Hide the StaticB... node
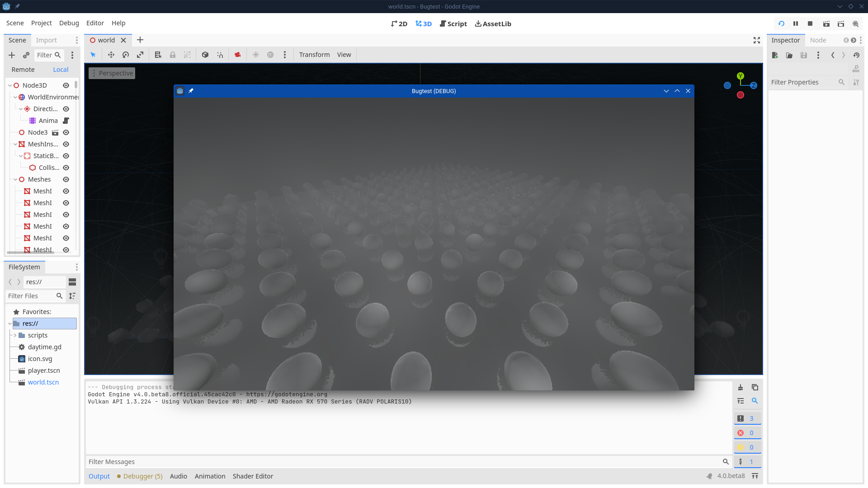 click(x=66, y=156)
